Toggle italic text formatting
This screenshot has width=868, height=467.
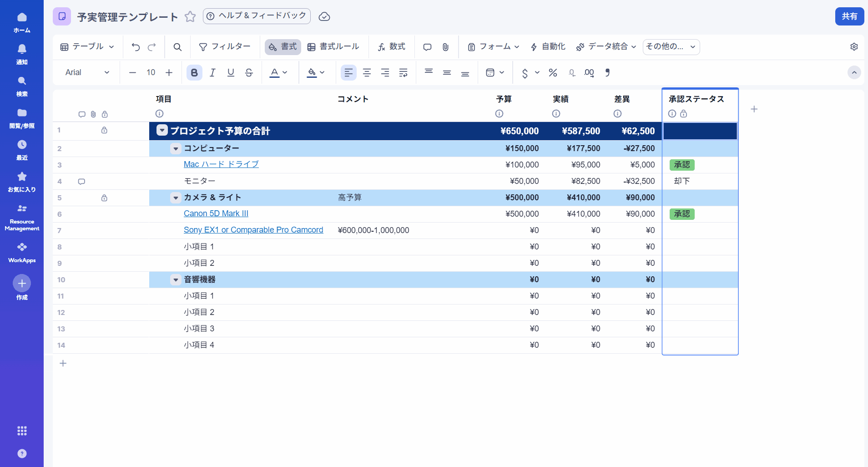coord(212,72)
